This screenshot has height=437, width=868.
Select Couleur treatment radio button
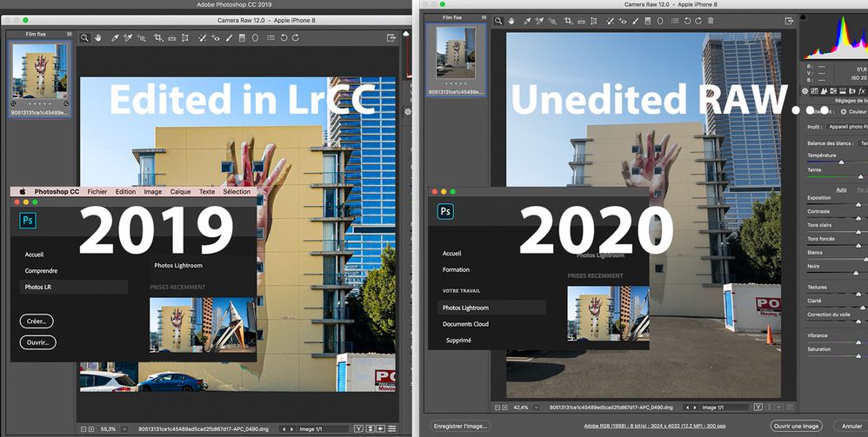click(x=844, y=111)
